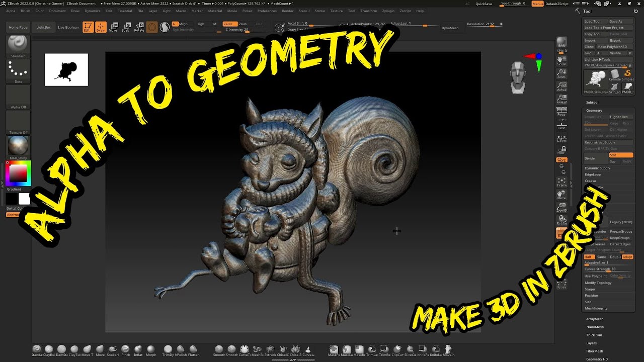
Task: Click the Zoom canvas icon
Action: coord(561,73)
